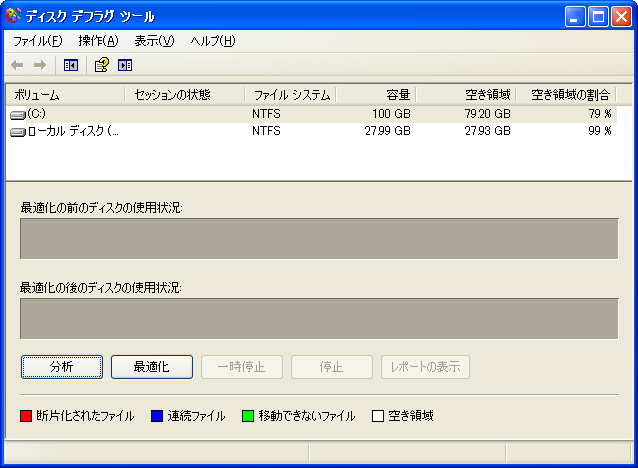This screenshot has width=638, height=468.
Task: Close the Disk Defragmenter window
Action: 621,17
